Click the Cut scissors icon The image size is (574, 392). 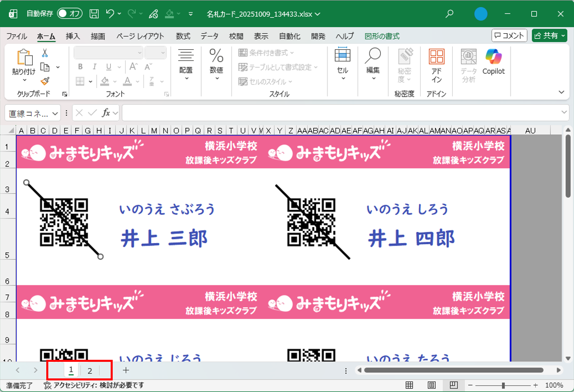coord(45,53)
